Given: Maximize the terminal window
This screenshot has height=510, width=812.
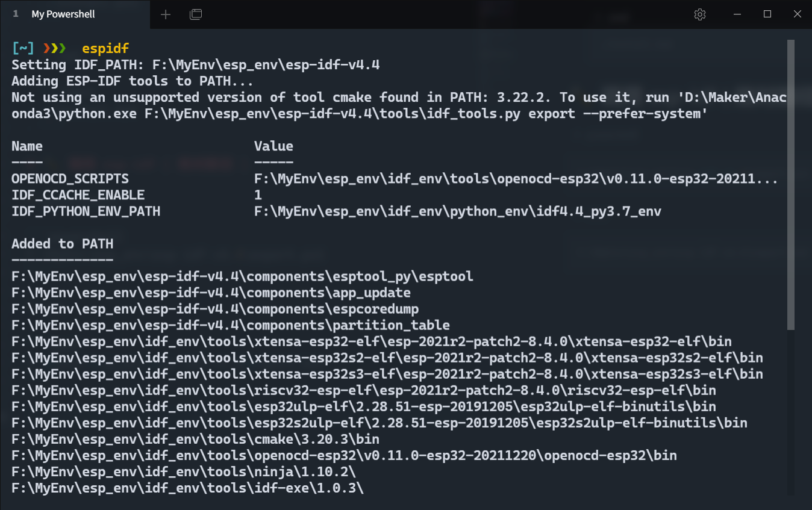Looking at the screenshot, I should pos(767,14).
